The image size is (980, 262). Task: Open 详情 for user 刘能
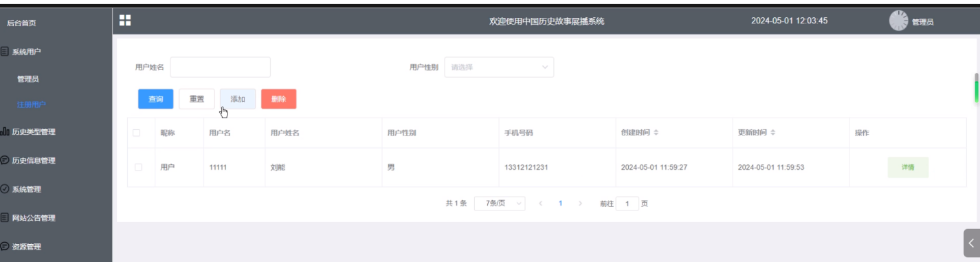pyautogui.click(x=908, y=167)
